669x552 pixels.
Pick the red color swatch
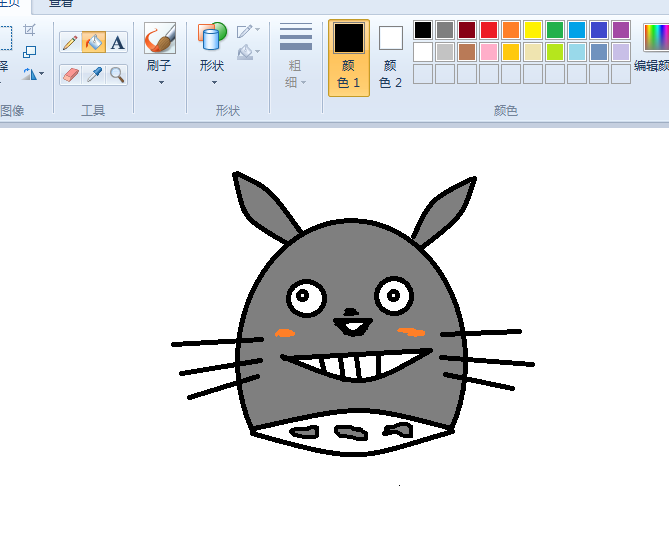click(x=489, y=30)
